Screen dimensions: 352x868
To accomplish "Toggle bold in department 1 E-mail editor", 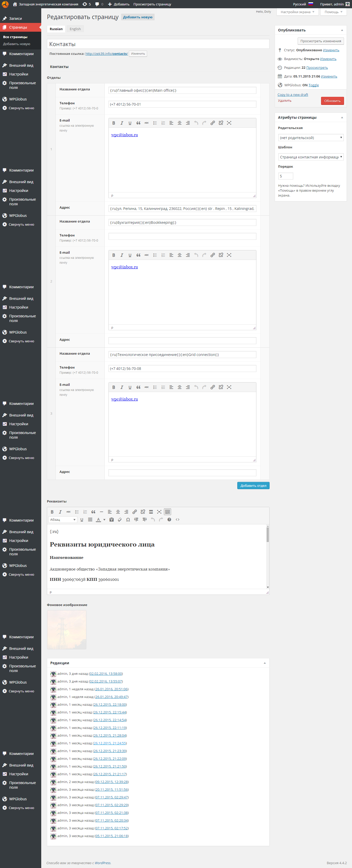I will point(114,123).
